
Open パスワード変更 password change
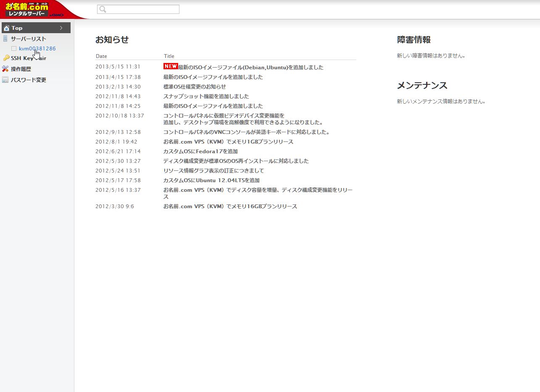click(29, 80)
